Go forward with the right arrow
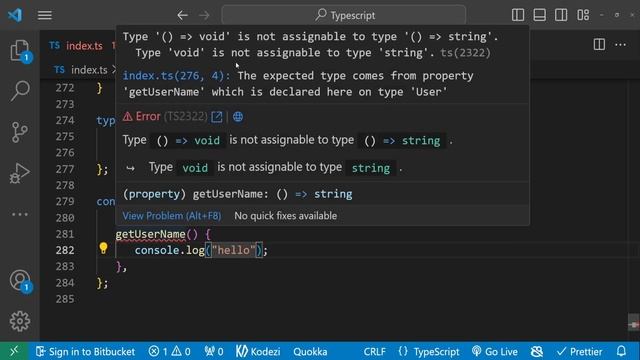Image resolution: width=640 pixels, height=360 pixels. [204, 16]
